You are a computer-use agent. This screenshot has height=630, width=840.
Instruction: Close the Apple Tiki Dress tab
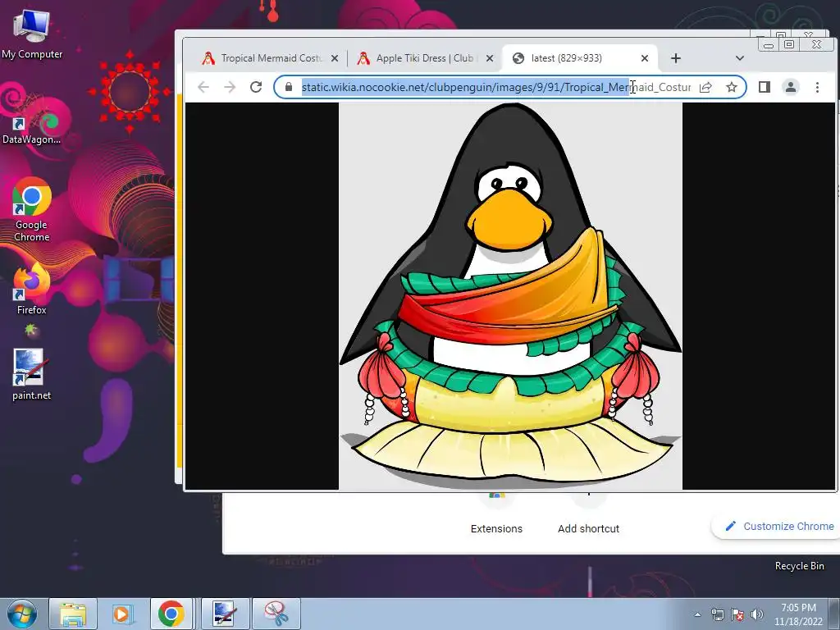tap(489, 58)
